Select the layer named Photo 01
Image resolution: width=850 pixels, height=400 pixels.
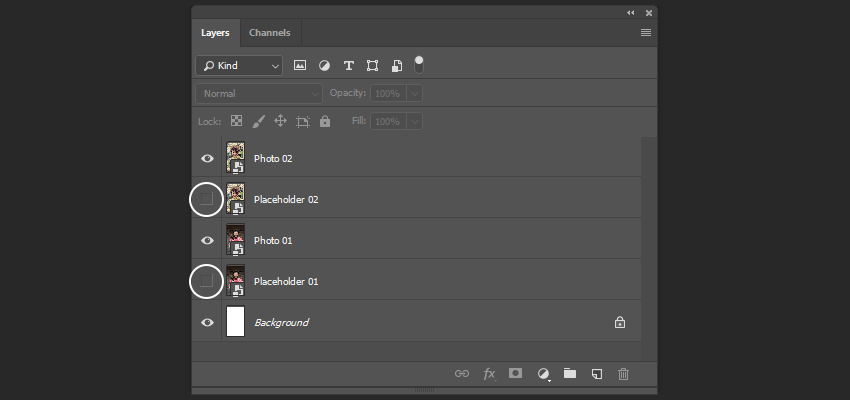273,240
